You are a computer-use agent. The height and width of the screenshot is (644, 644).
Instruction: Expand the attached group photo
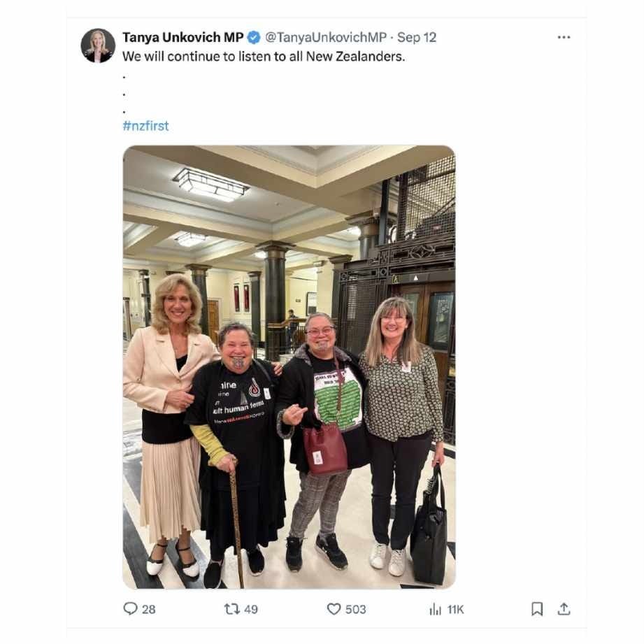[x=289, y=367]
